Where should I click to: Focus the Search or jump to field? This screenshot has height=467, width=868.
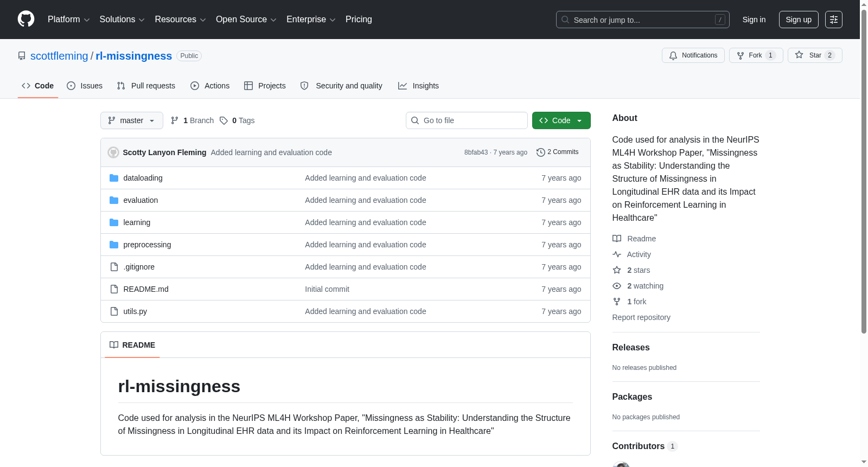643,20
